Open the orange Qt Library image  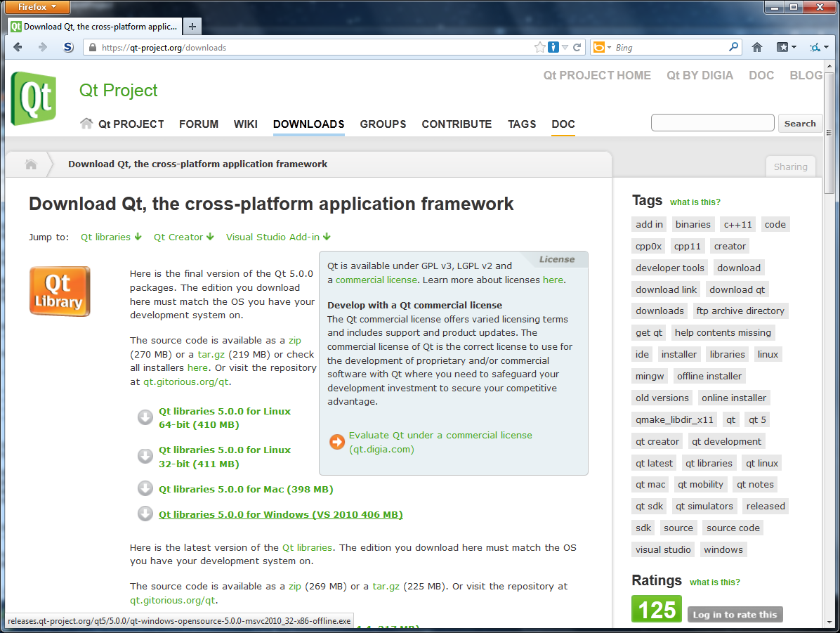(60, 292)
